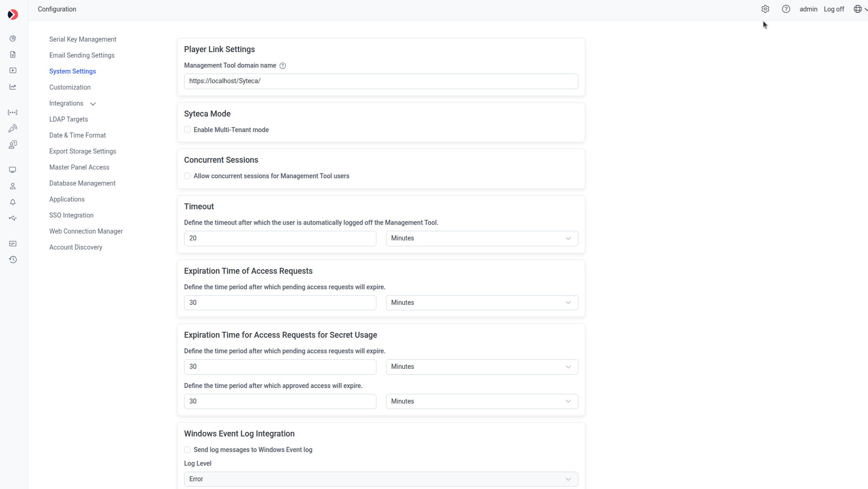Click the Secret Usage pending requests value field
This screenshot has width=868, height=489.
point(280,367)
